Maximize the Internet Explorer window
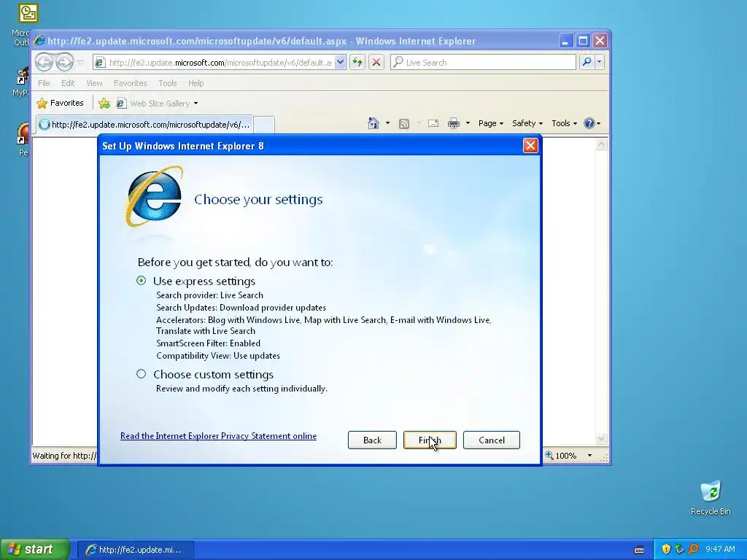 [583, 41]
